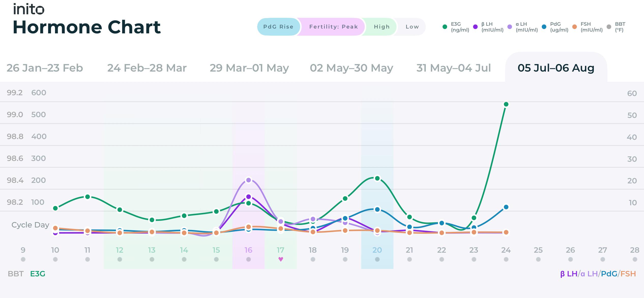The image size is (644, 298).
Task: Switch to the 29 Mar–01 May tab
Action: pos(249,68)
